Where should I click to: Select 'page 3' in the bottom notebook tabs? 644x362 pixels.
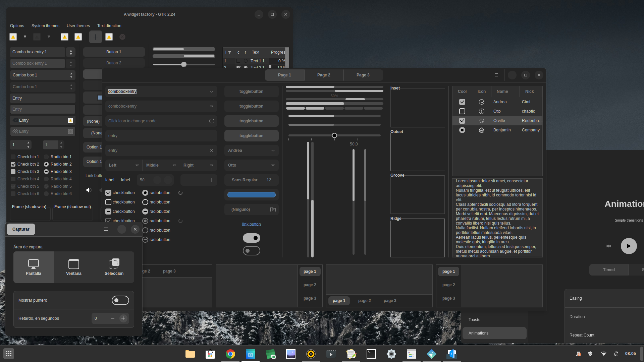coord(390,301)
